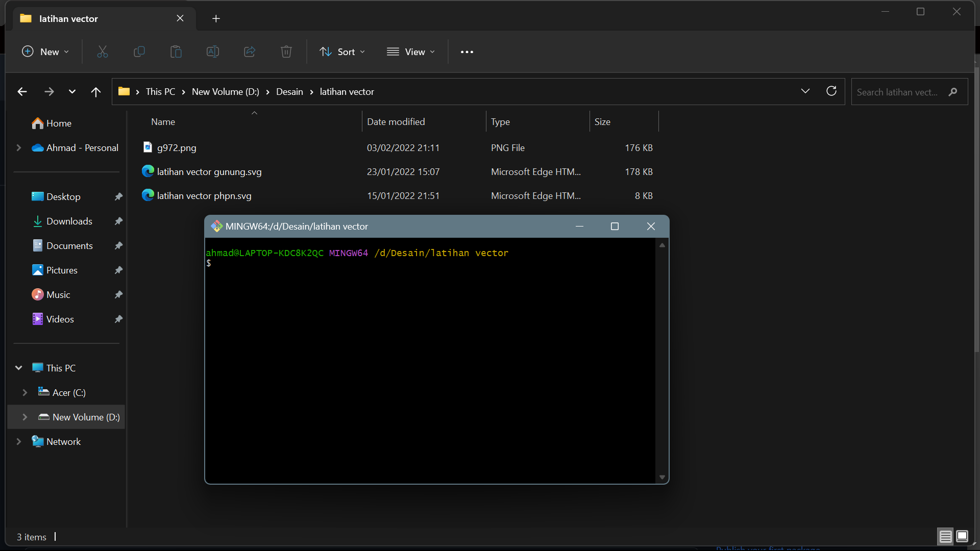Select the Cut icon in the toolbar

coord(102,52)
